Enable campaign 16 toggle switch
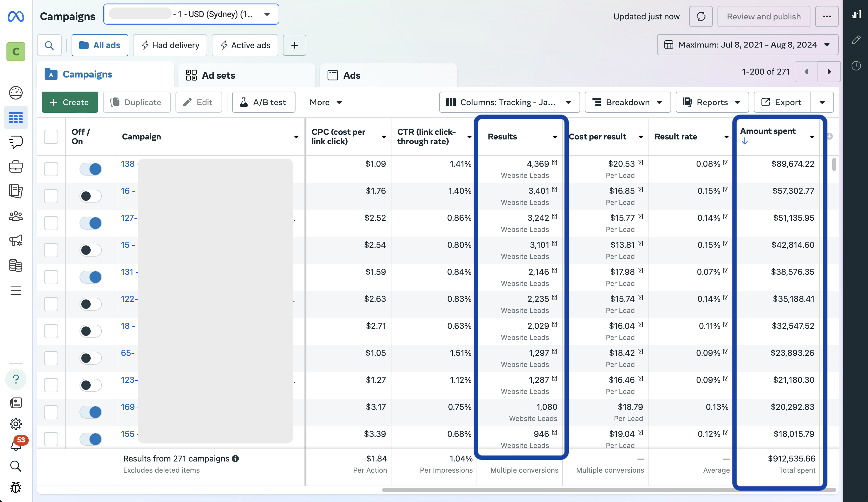The height and width of the screenshot is (502, 868). click(91, 196)
